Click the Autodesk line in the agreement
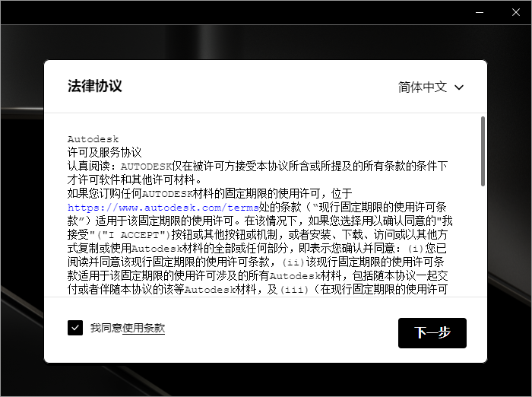 coord(93,139)
